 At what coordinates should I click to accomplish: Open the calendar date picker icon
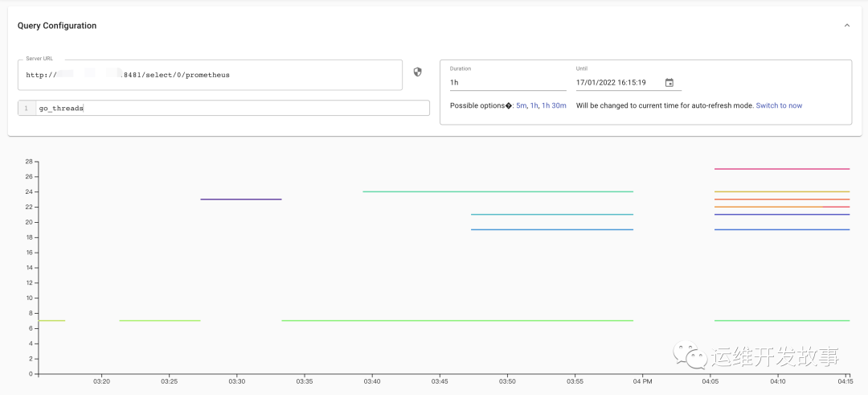pyautogui.click(x=669, y=82)
